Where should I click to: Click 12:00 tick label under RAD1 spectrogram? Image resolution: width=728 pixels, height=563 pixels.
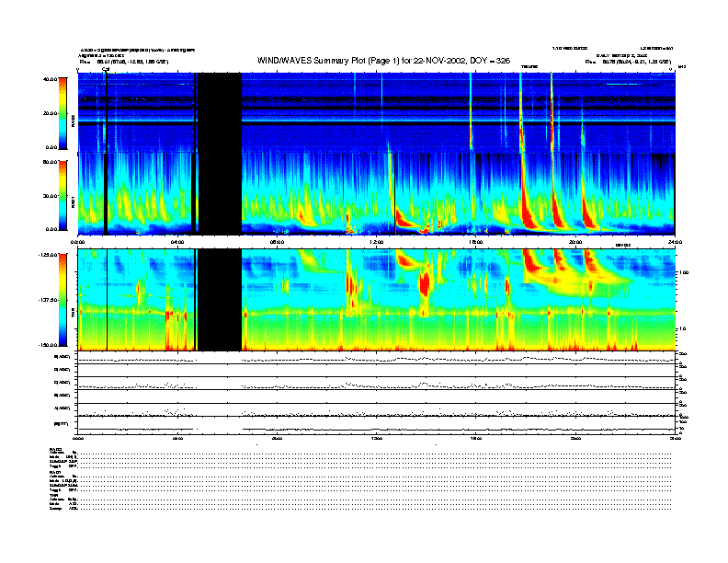point(377,242)
